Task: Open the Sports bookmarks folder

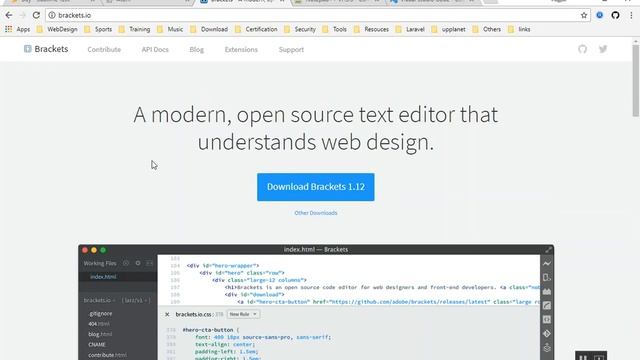Action: click(98, 29)
